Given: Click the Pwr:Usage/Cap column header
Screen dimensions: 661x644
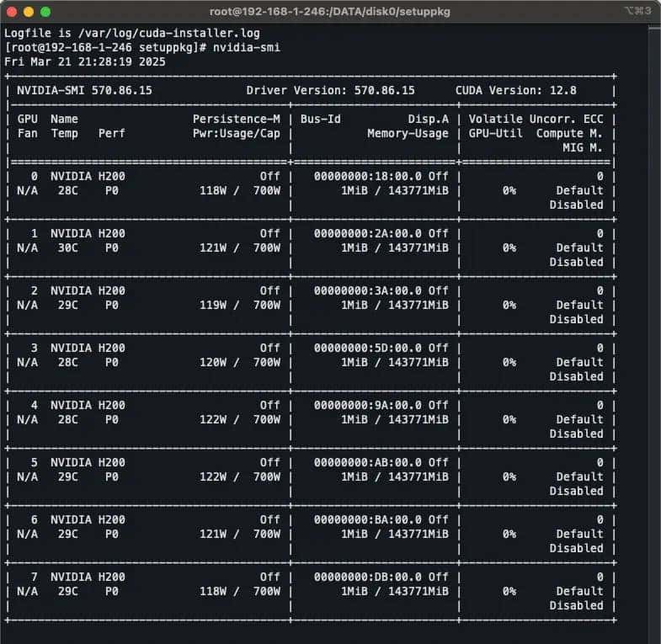Looking at the screenshot, I should pyautogui.click(x=237, y=133).
